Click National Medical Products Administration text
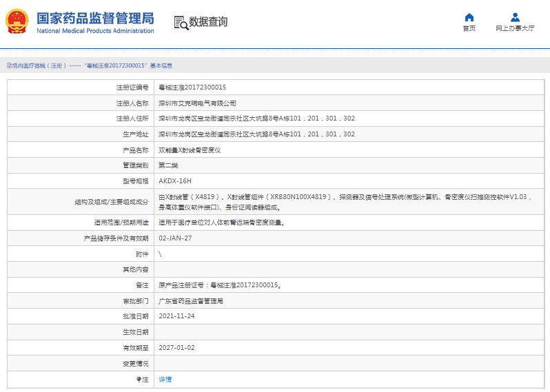 95,31
